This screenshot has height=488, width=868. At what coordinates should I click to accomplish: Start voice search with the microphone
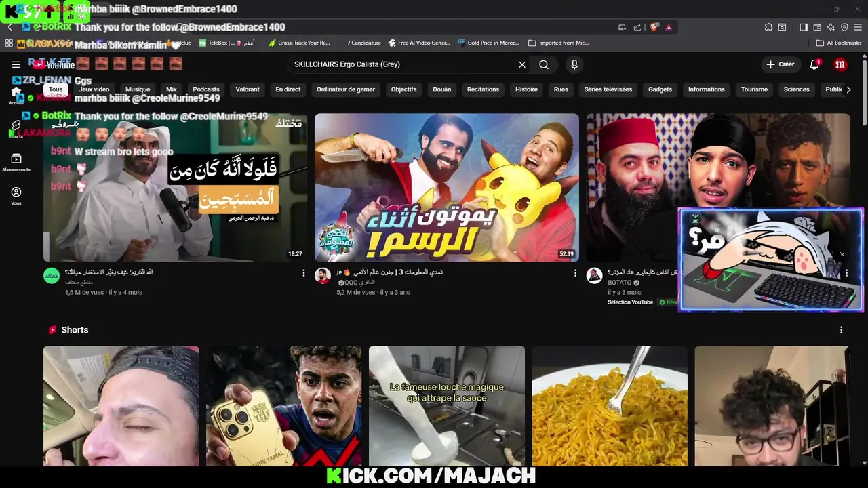[x=574, y=64]
